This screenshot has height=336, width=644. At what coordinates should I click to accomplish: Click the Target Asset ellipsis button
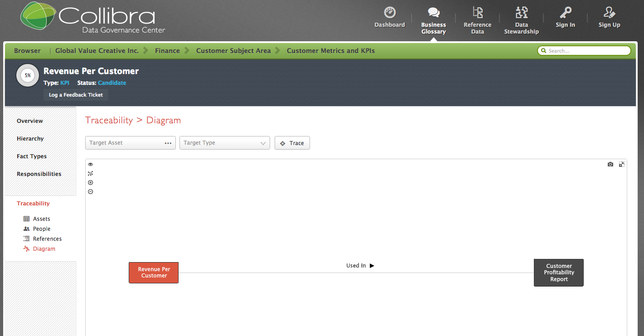point(168,143)
